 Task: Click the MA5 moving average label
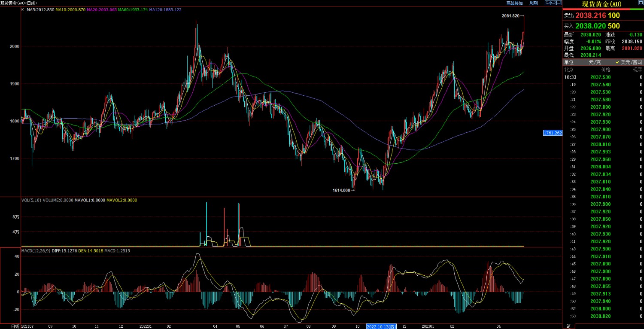point(40,9)
